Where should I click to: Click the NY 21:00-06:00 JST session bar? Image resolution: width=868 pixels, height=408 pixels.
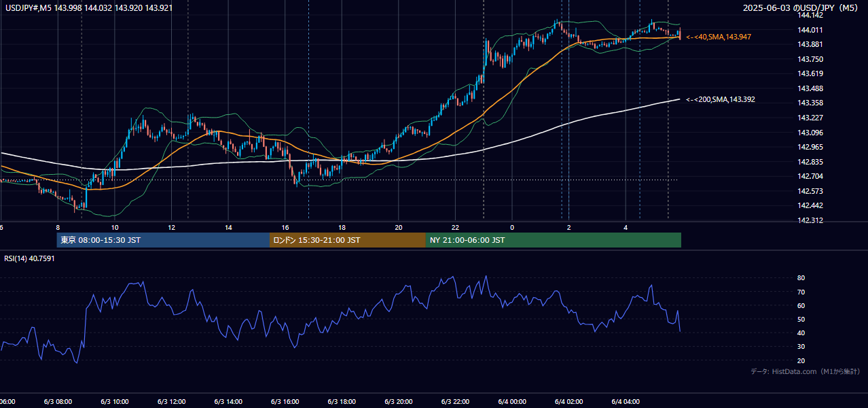(x=554, y=240)
